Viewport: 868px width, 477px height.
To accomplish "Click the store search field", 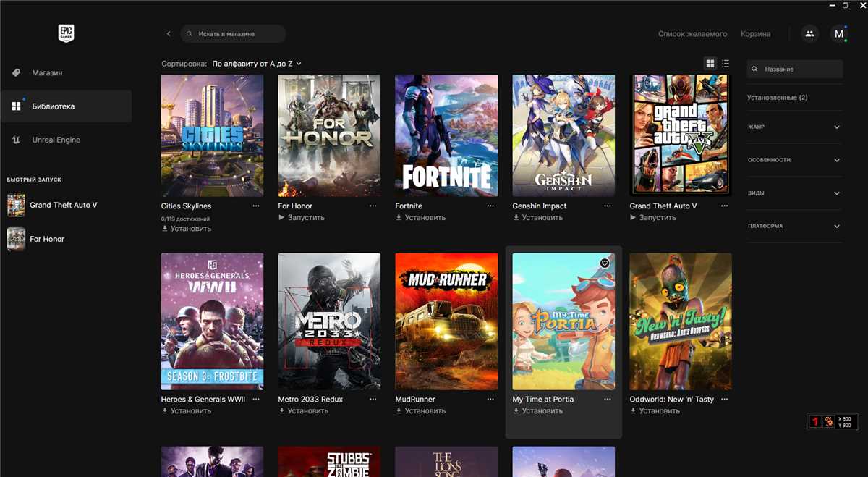I will (233, 34).
